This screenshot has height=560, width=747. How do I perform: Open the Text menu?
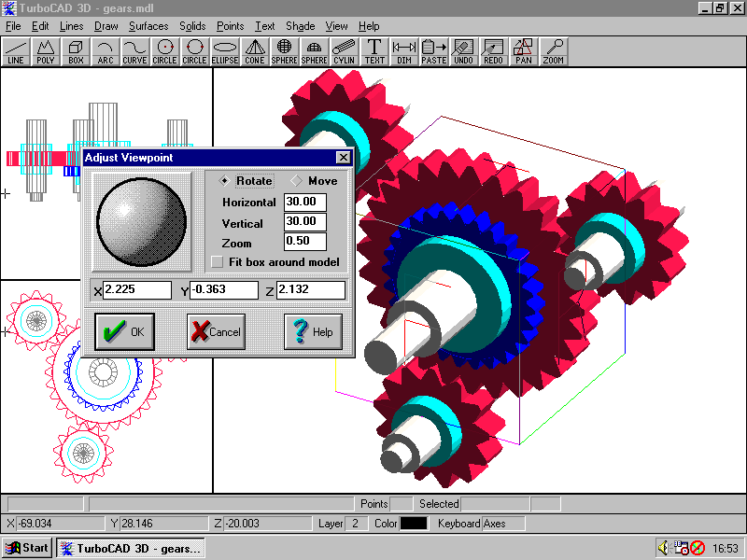coord(265,26)
